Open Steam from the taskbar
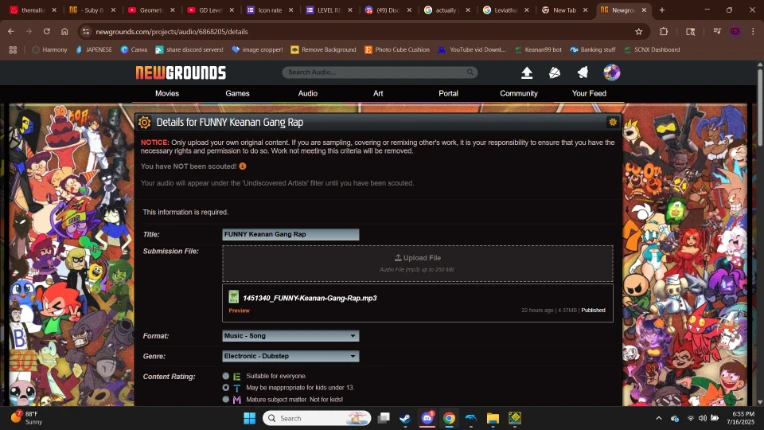This screenshot has width=764, height=430. [405, 418]
